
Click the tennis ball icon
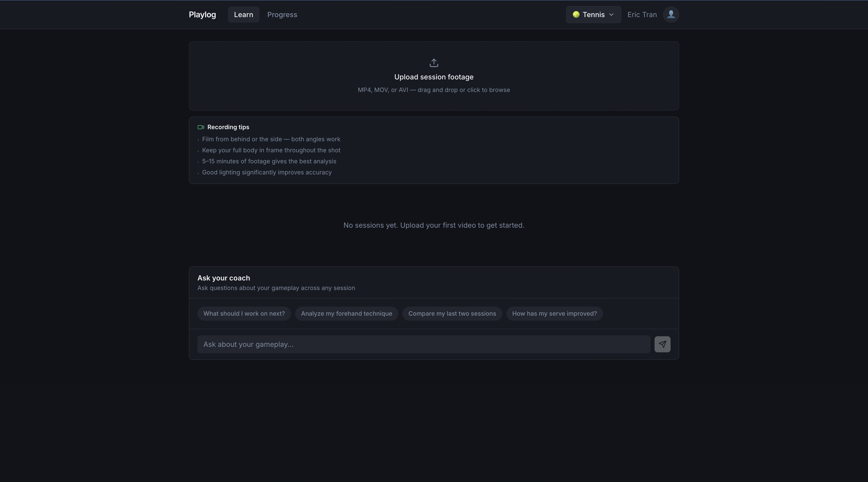[x=576, y=15]
